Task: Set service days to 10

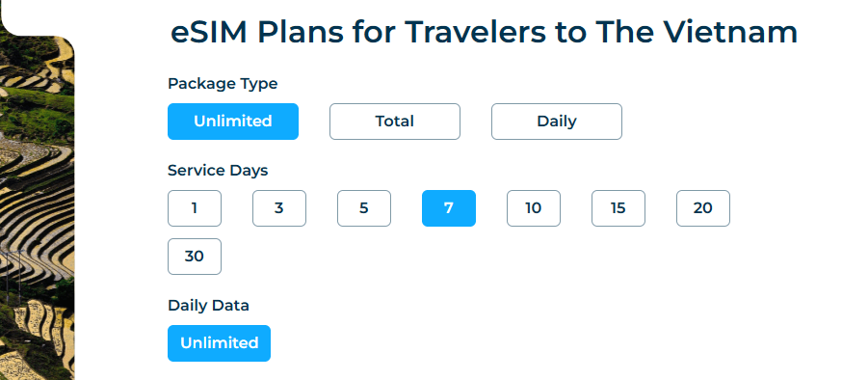Action: point(533,208)
